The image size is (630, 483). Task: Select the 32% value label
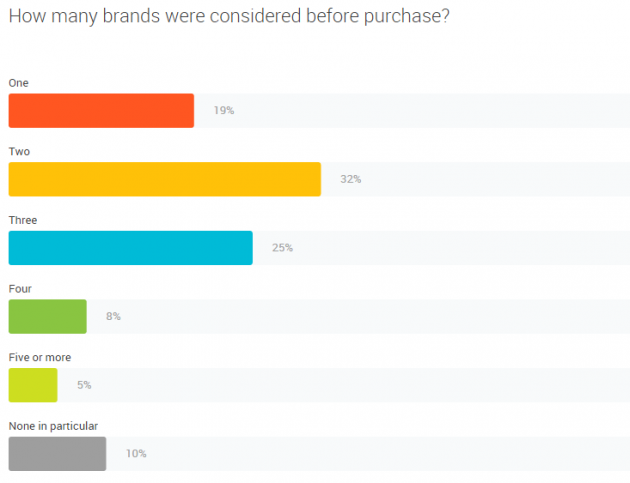point(350,179)
